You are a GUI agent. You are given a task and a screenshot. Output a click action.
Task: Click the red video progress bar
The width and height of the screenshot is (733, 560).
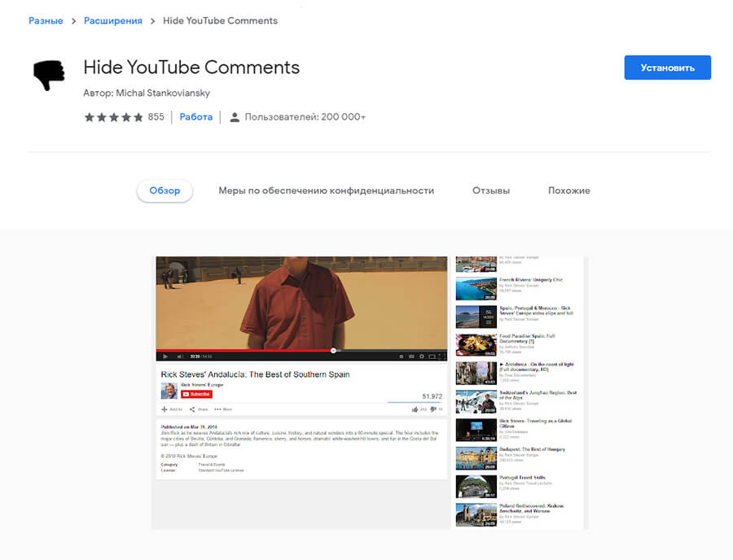coord(244,351)
